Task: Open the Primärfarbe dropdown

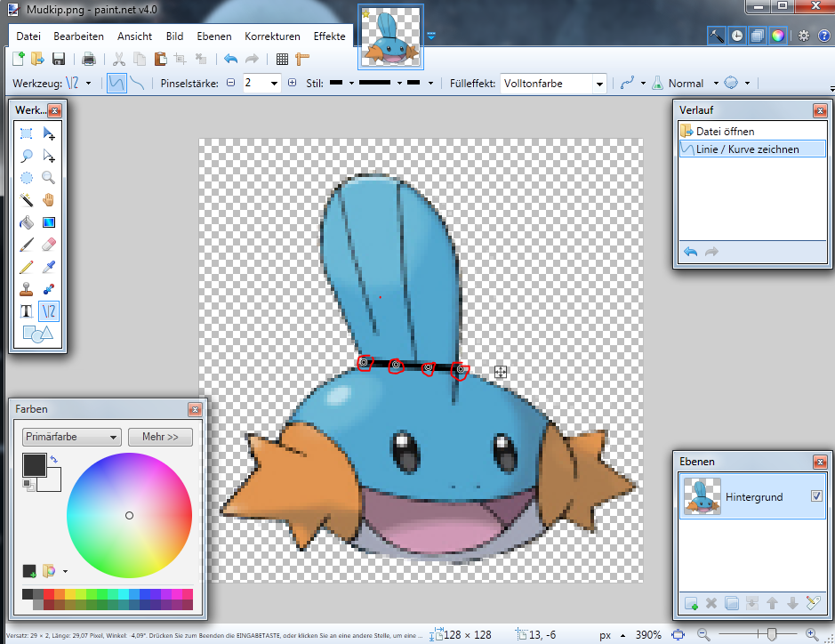Action: [71, 437]
